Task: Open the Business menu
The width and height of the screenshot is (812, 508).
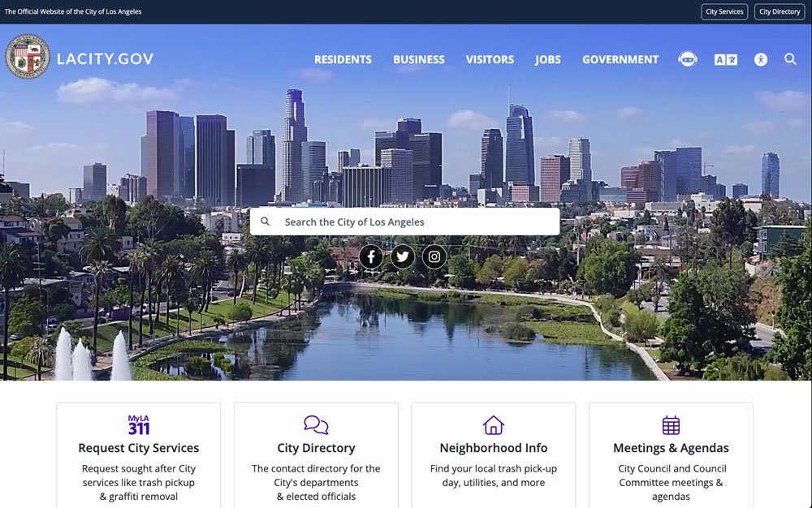Action: (x=418, y=59)
